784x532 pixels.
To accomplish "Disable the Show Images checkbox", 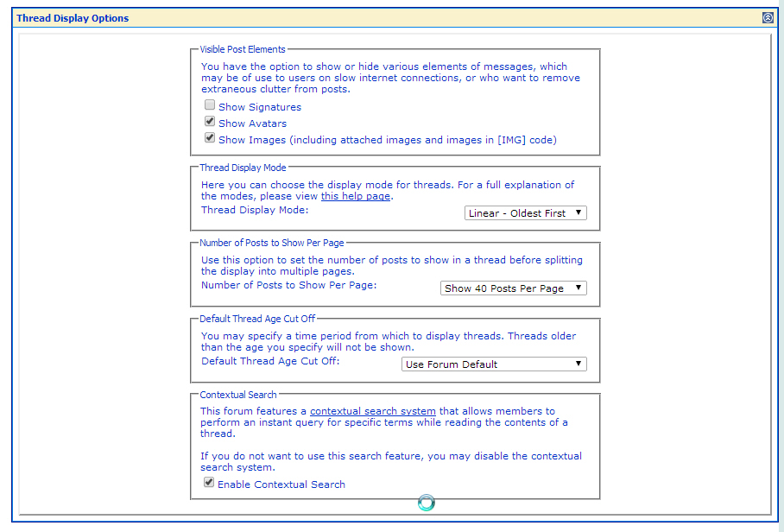I will (210, 137).
